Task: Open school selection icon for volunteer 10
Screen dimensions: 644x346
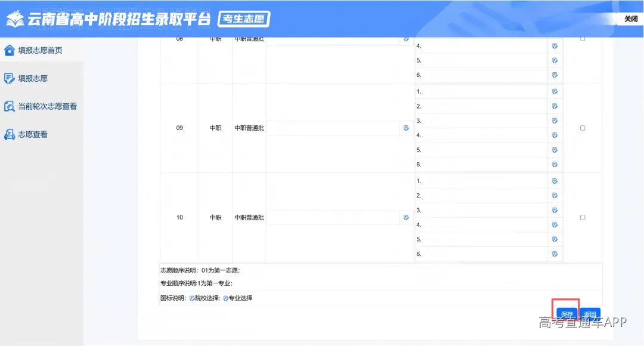Action: (x=406, y=217)
